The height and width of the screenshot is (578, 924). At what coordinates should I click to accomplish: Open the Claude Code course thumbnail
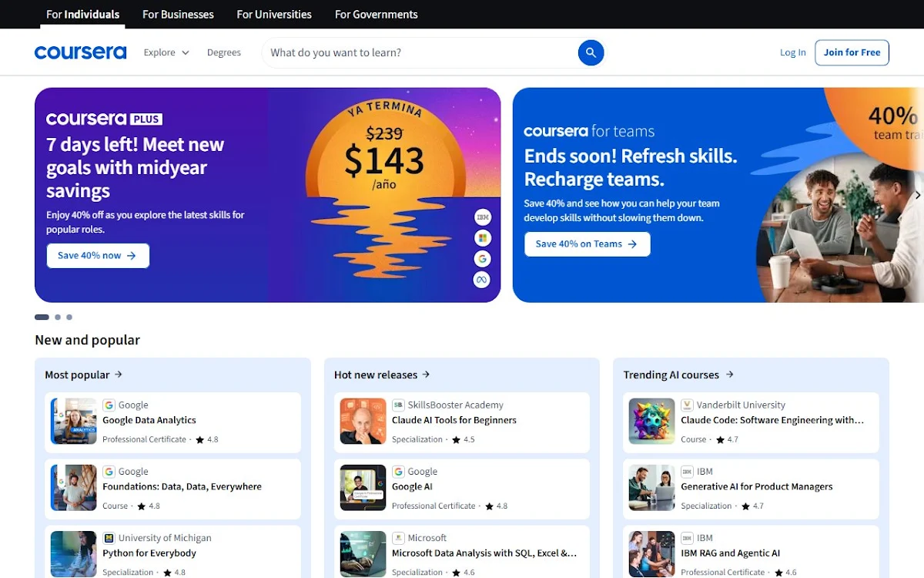(651, 421)
